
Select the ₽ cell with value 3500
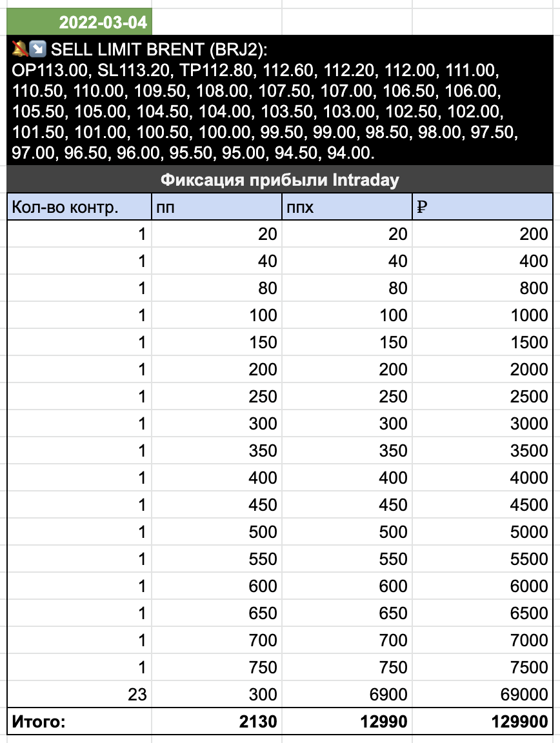point(483,450)
